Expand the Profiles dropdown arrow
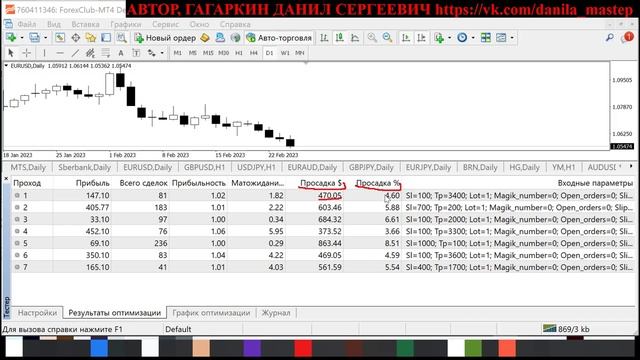The image size is (640, 360). (45, 38)
